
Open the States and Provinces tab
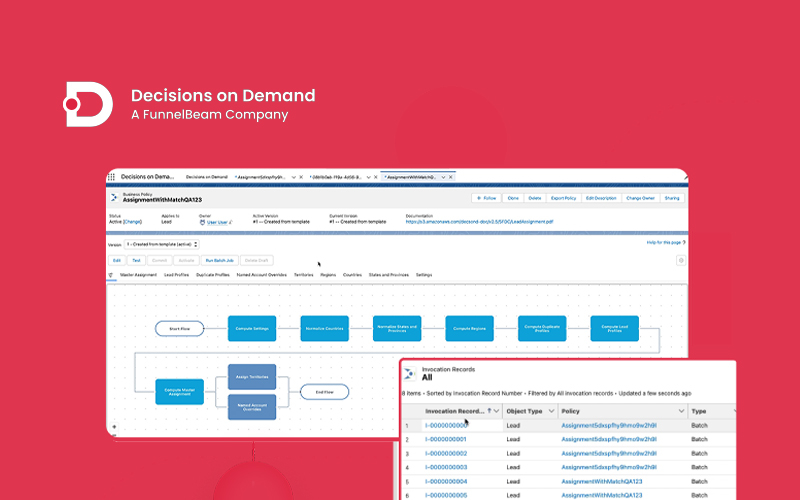[389, 275]
